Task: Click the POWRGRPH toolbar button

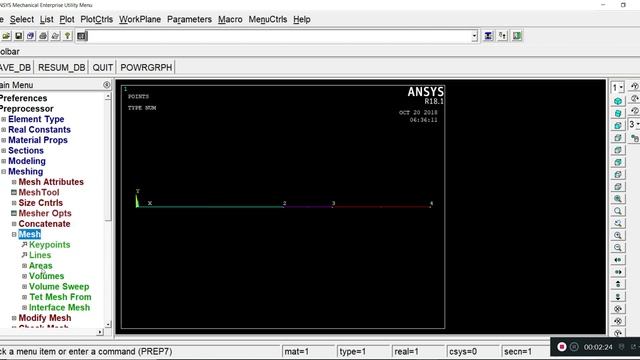Action: tap(146, 67)
